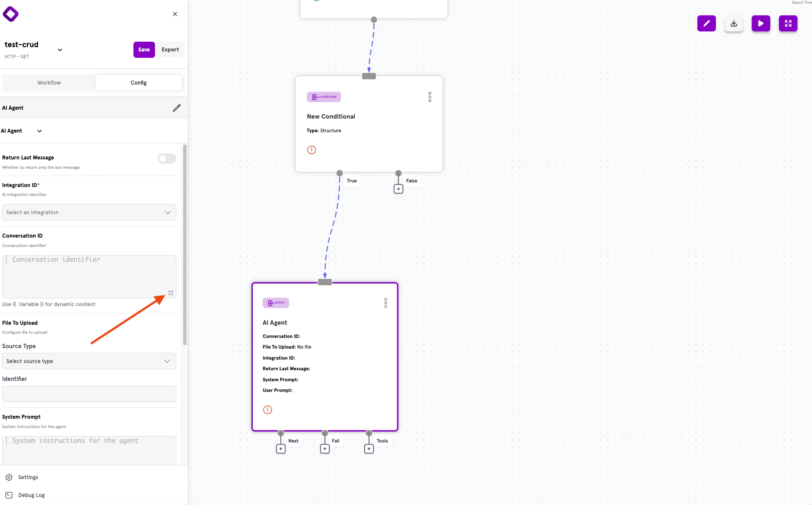
Task: Click the purple pencil edit canvas button
Action: point(707,23)
